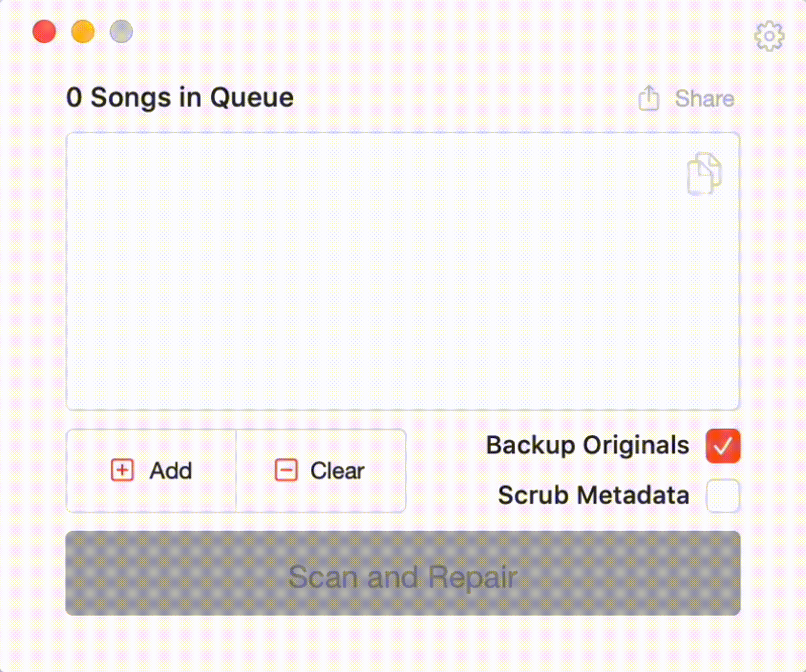Open settings via the gear icon
The image size is (806, 672).
769,36
